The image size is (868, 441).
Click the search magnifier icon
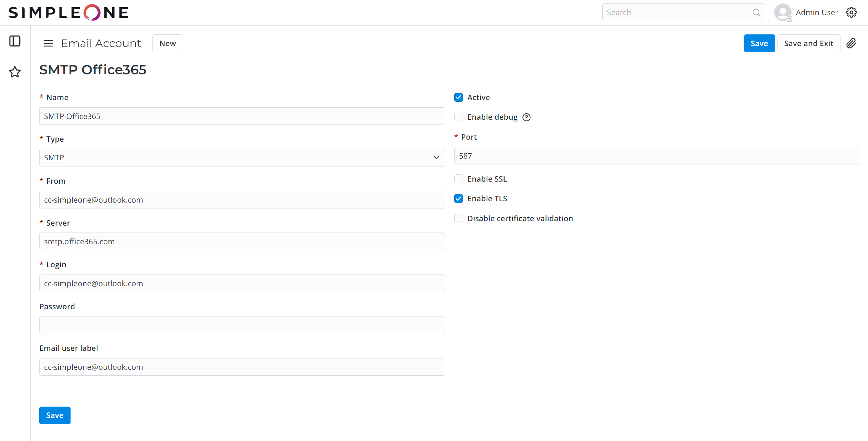pyautogui.click(x=756, y=12)
